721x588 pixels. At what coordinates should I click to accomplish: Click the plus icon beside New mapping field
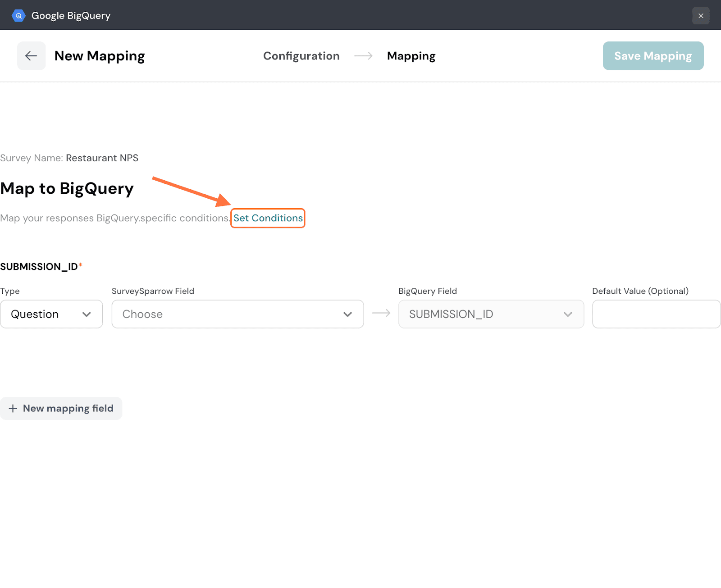pyautogui.click(x=13, y=408)
